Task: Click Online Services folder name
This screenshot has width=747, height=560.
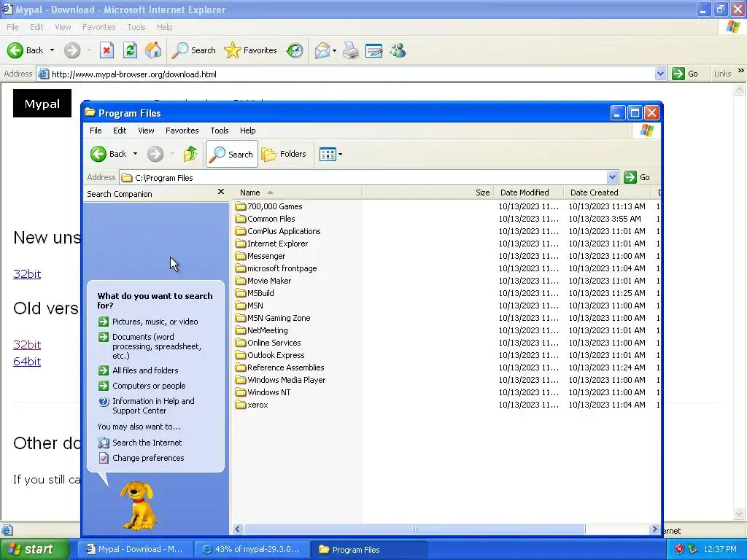Action: [274, 343]
